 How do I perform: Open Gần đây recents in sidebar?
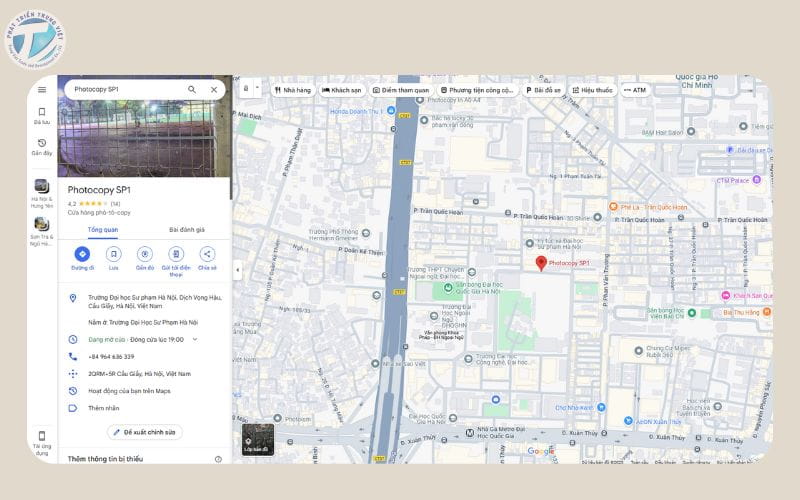pos(42,147)
